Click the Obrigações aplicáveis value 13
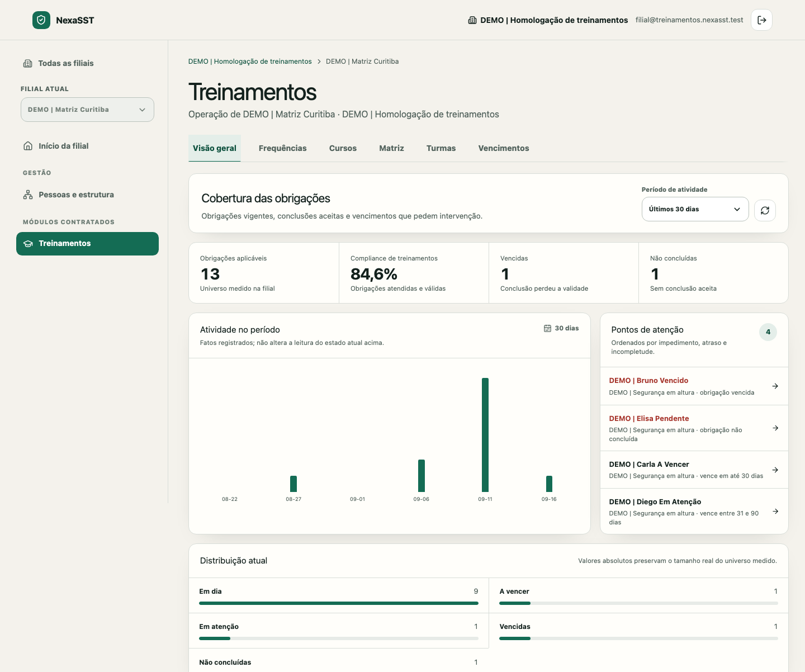The height and width of the screenshot is (672, 805). pos(210,274)
